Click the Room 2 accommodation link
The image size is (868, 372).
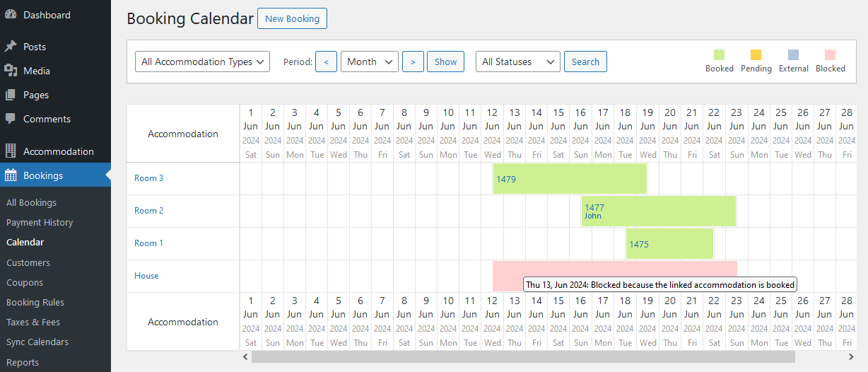148,211
